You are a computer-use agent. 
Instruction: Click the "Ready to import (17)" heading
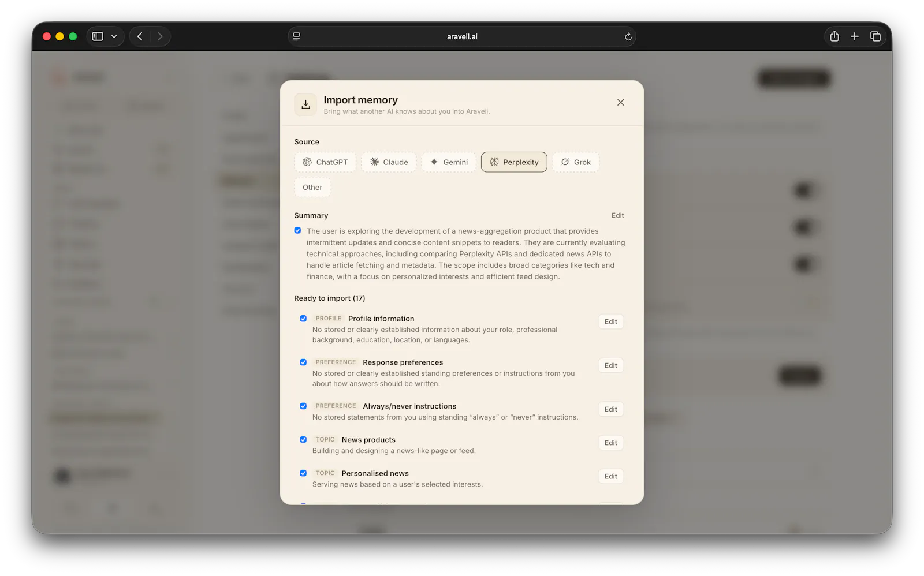330,298
